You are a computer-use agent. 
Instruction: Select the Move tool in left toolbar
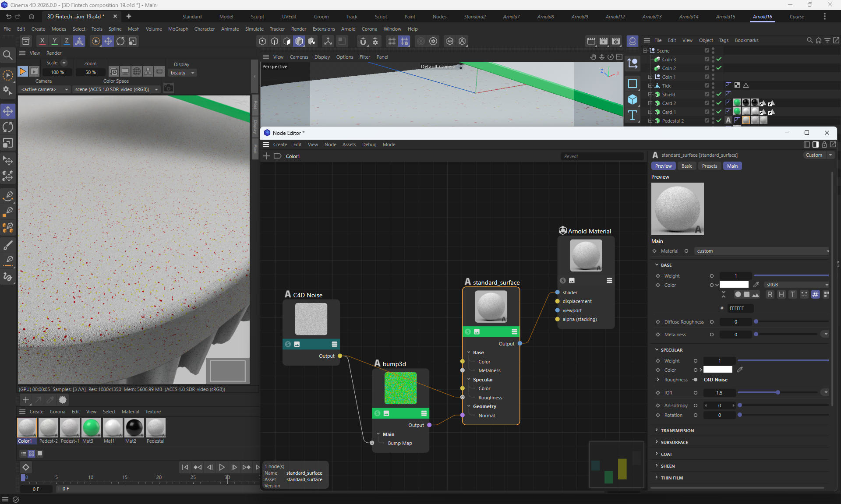click(x=8, y=111)
